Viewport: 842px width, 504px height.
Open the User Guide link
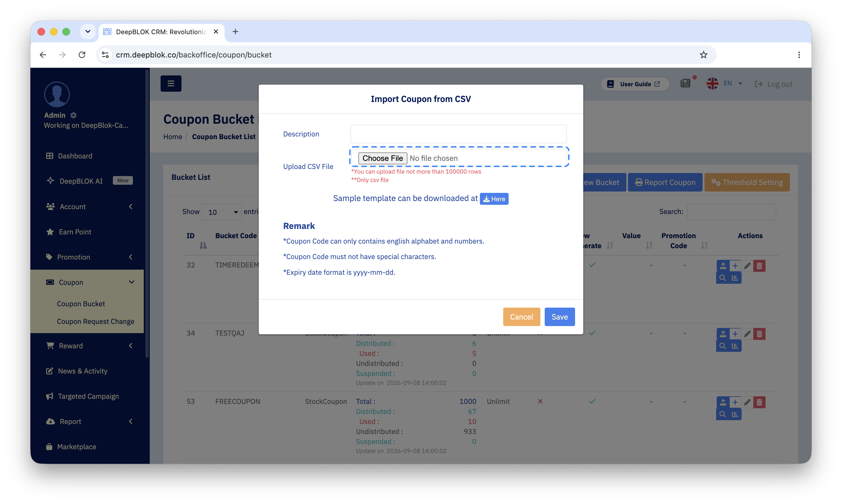(x=634, y=84)
